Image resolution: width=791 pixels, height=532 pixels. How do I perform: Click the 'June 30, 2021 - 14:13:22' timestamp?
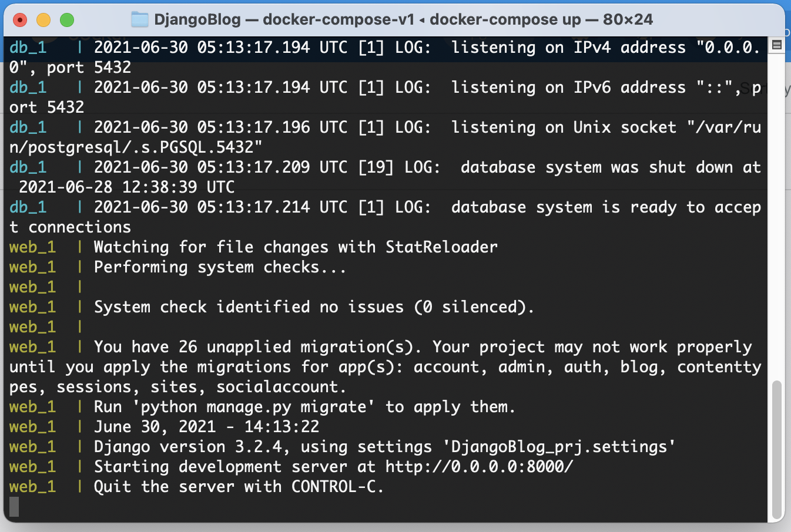coord(206,427)
